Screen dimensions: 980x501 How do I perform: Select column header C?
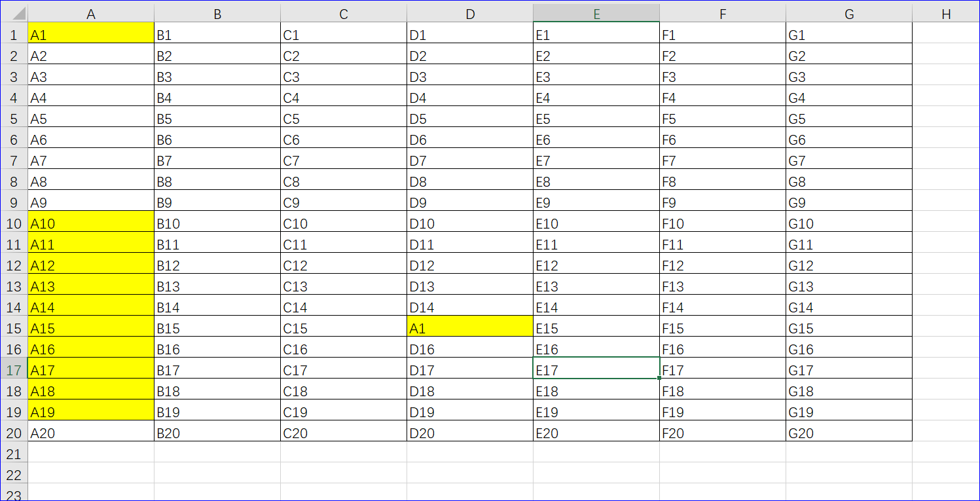point(344,14)
